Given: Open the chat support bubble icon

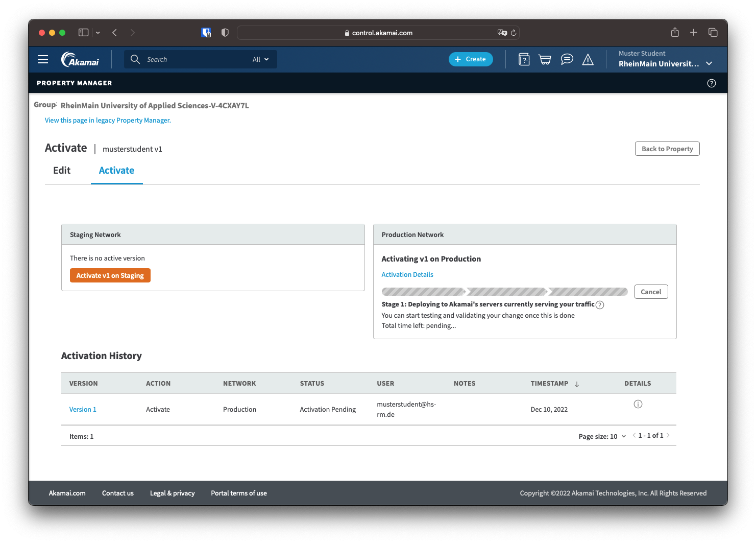Looking at the screenshot, I should [x=567, y=60].
